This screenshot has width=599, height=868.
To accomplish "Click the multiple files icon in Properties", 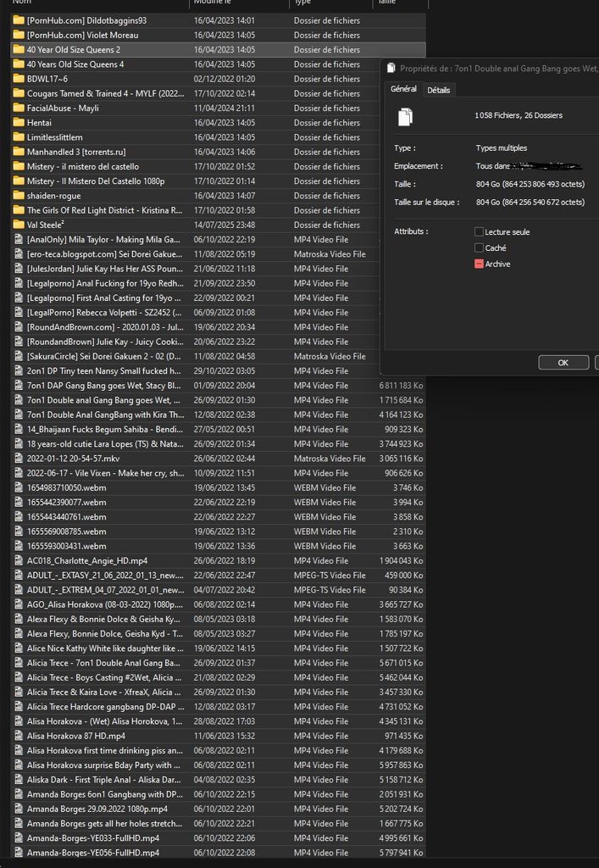I will [x=406, y=117].
